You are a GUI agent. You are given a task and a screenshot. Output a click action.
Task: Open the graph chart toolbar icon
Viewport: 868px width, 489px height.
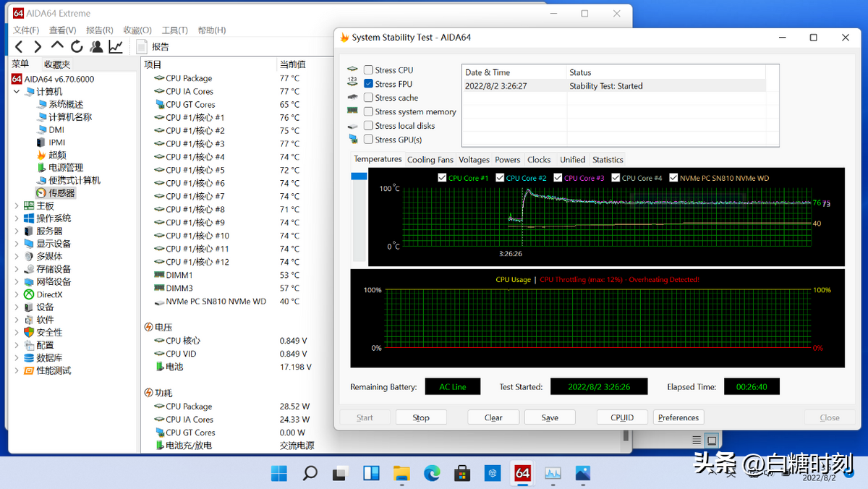tap(116, 47)
